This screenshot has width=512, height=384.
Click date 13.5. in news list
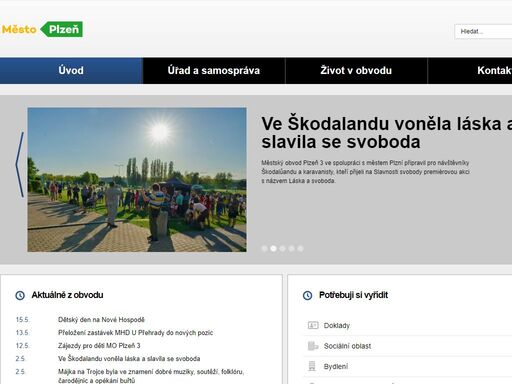(x=22, y=333)
